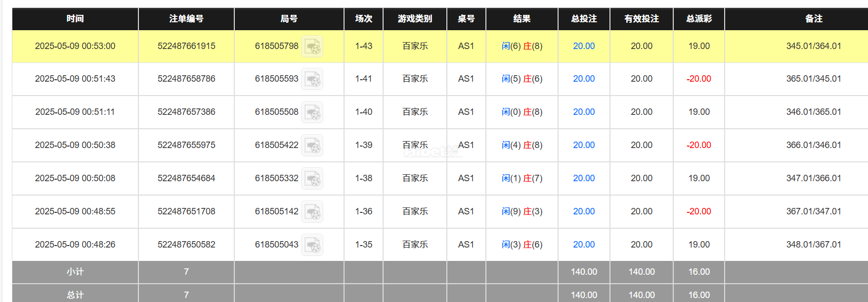Image resolution: width=868 pixels, height=302 pixels.
Task: Click blue 20.00 bet amount in the 00:51:43 row
Action: pos(583,79)
